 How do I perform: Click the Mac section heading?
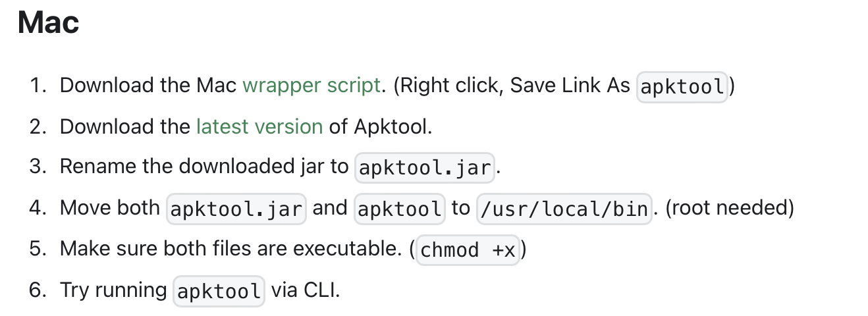(x=49, y=22)
